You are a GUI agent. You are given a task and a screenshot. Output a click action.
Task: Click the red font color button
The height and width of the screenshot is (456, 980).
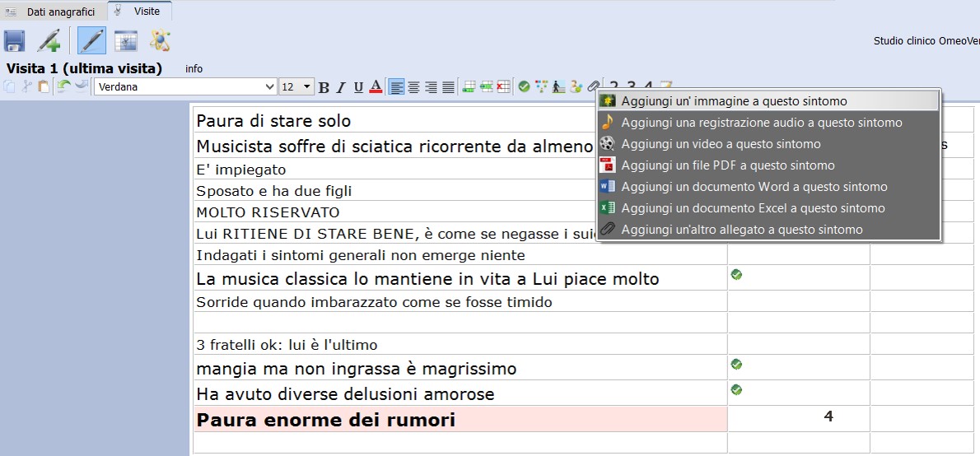(376, 87)
